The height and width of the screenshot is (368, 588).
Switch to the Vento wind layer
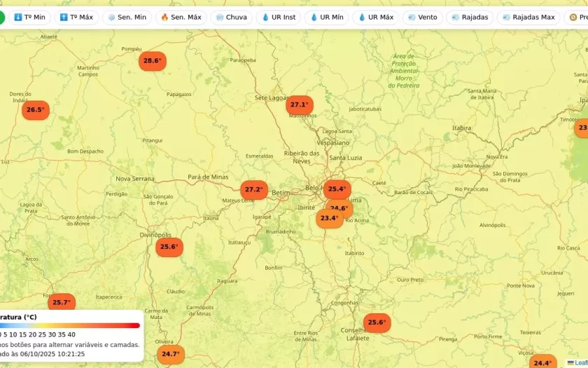pyautogui.click(x=422, y=17)
